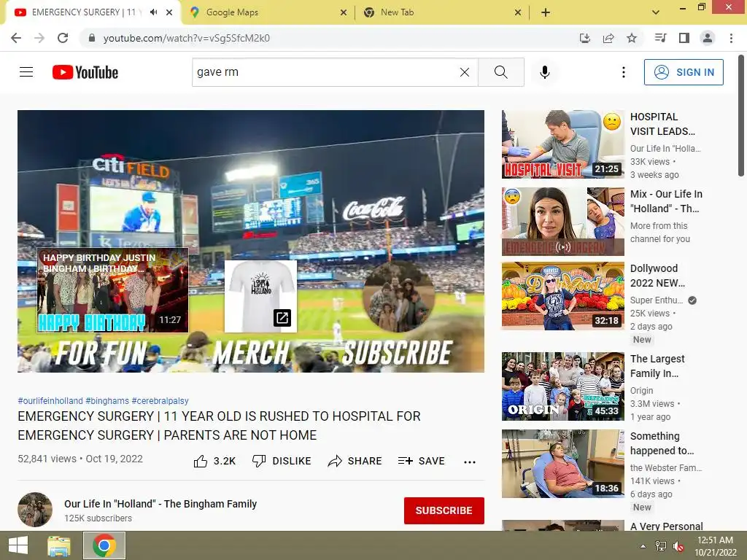Click the A Very Personal video title
Screen dimensions: 747x560
667,526
